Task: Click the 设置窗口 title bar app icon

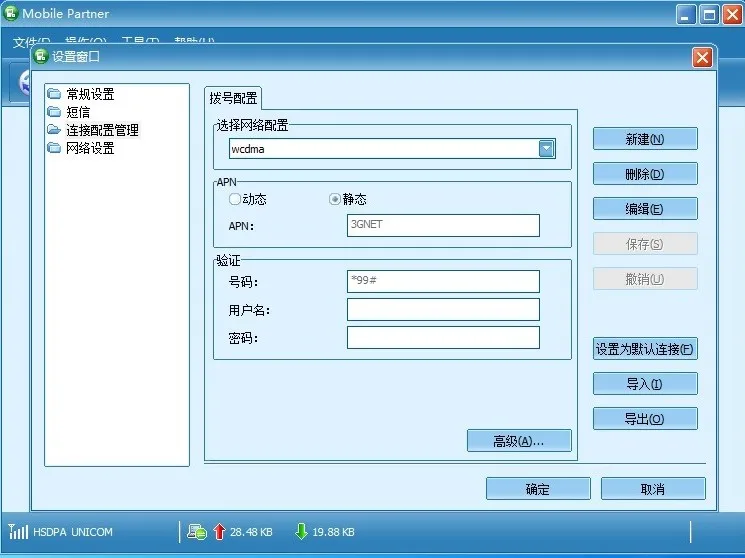Action: click(41, 57)
